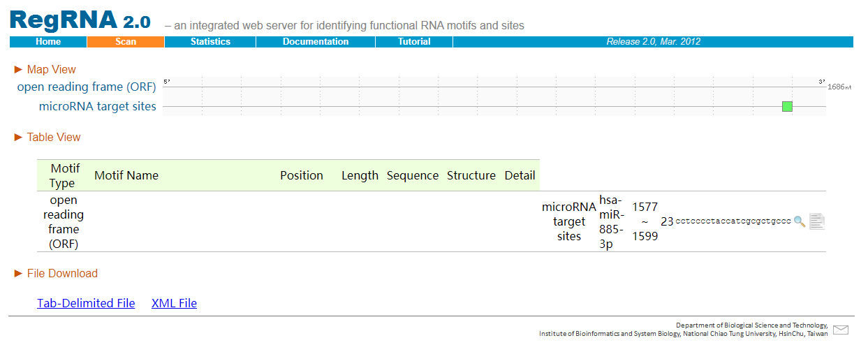Viewport: 868px width, 345px height.
Task: Select the Tutorial tab
Action: coord(414,42)
